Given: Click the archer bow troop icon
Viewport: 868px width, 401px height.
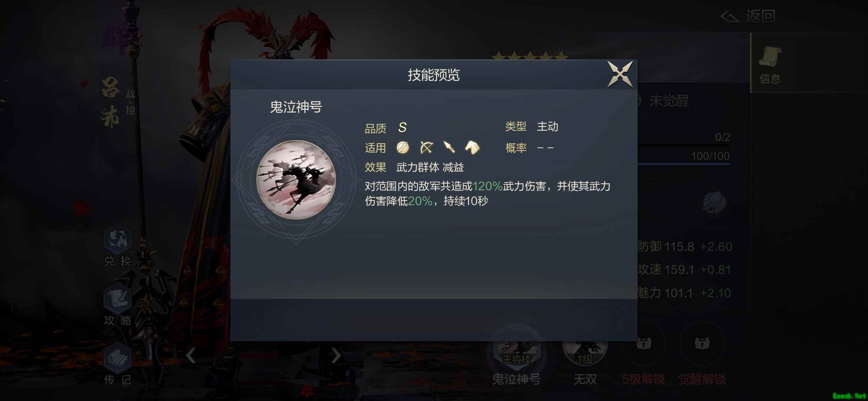Looking at the screenshot, I should pos(426,147).
